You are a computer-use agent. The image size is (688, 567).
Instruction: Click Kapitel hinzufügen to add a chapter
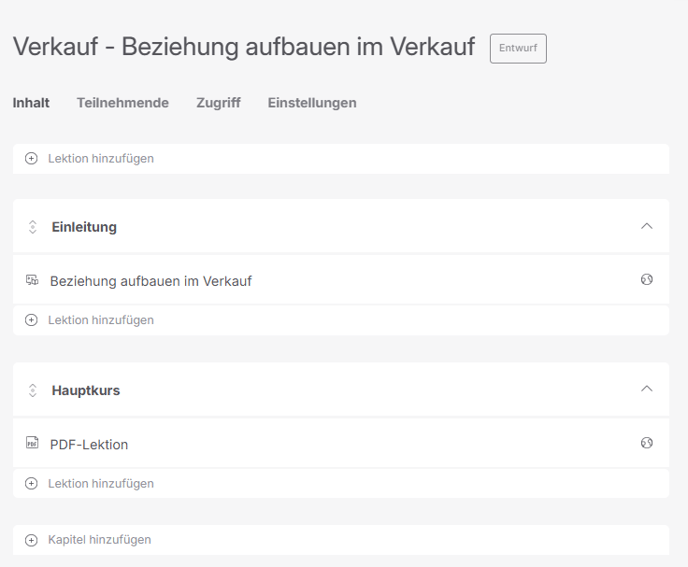[341, 540]
